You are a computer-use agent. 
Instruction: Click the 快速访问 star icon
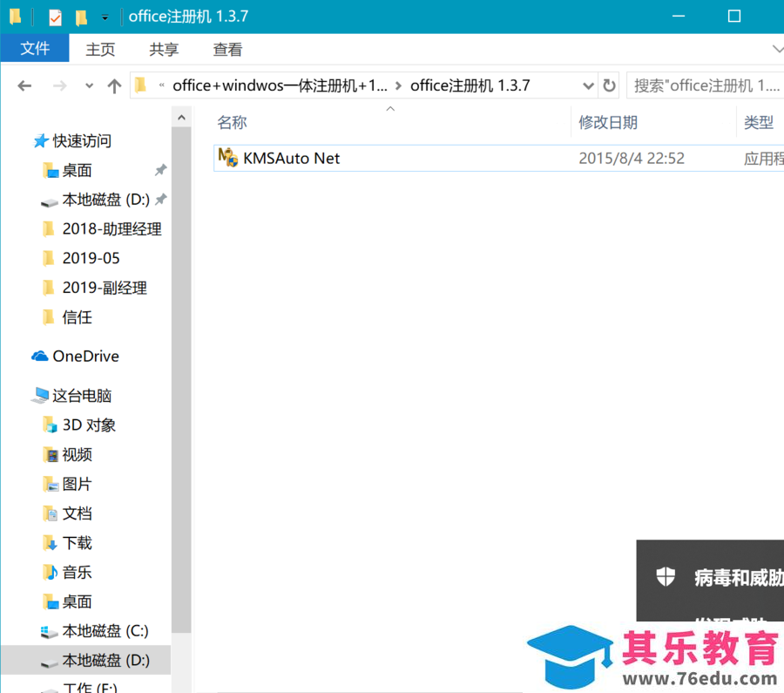point(40,141)
